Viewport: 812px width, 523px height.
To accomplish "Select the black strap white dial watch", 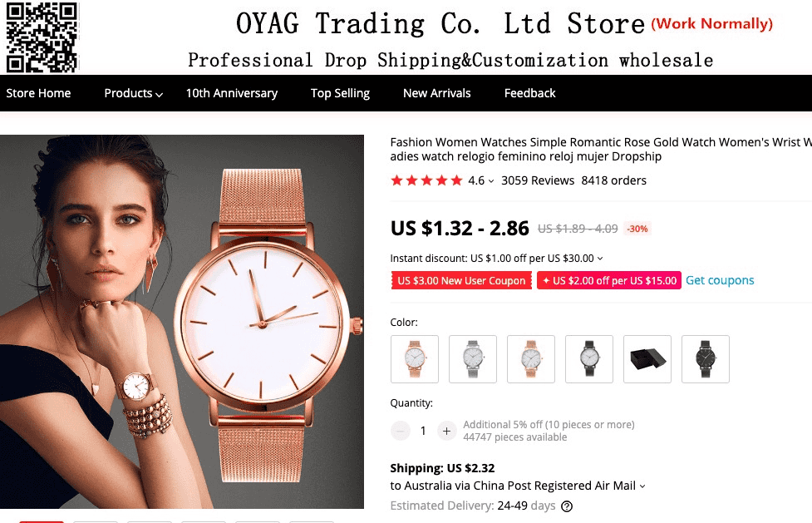I will click(588, 358).
